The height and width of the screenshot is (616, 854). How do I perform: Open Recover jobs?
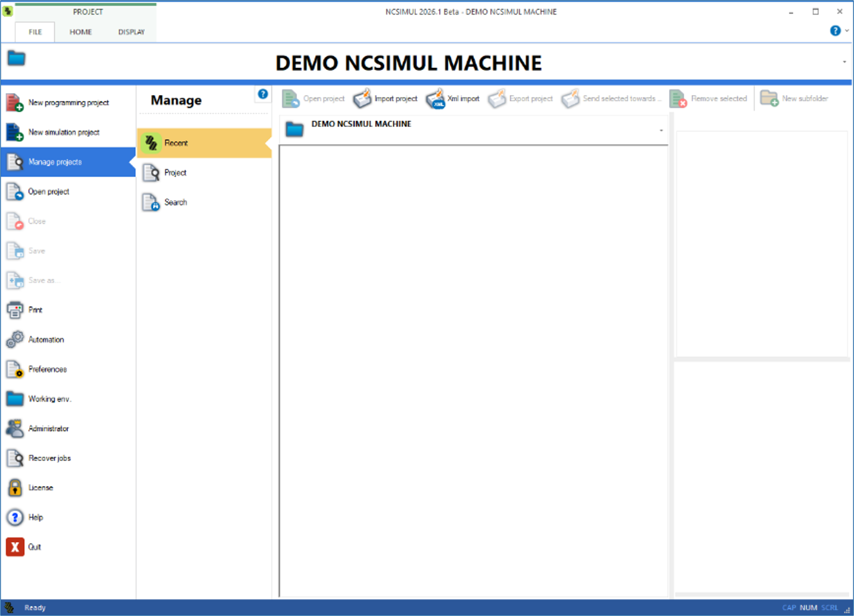click(68, 458)
